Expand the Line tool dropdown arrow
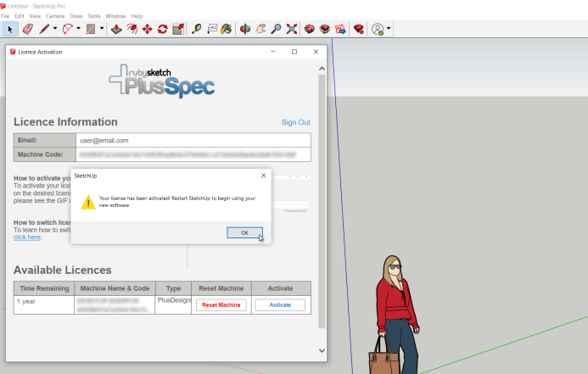 click(x=55, y=29)
